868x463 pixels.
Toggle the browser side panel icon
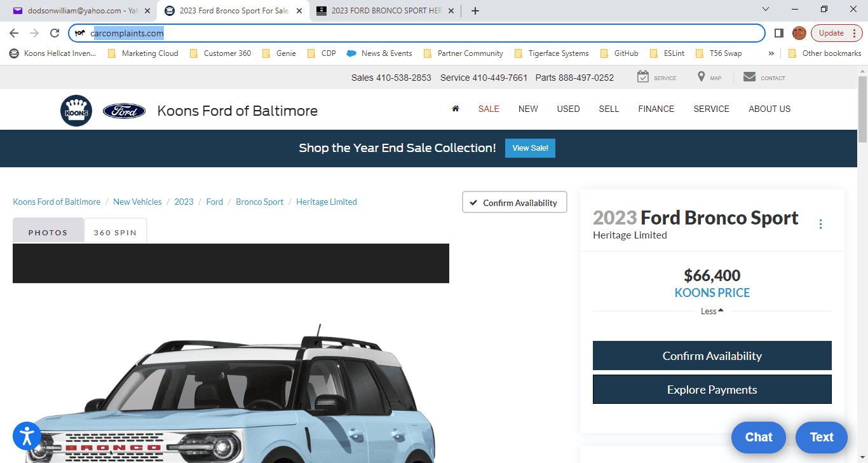(779, 33)
